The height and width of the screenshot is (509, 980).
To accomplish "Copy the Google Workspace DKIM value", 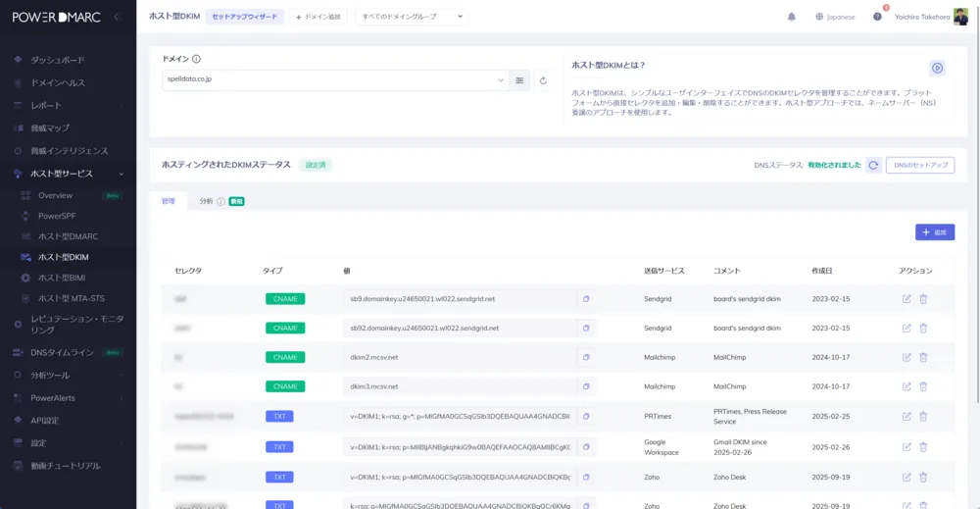I will (586, 447).
